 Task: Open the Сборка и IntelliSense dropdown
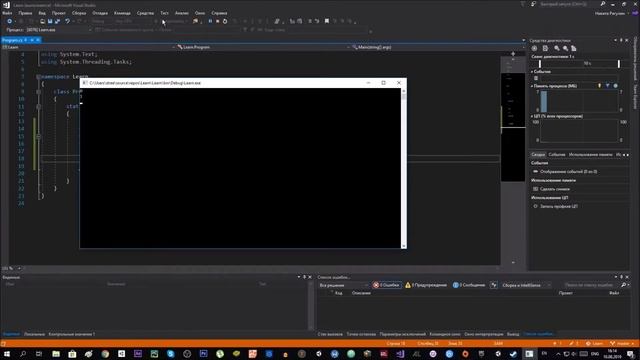coord(526,285)
